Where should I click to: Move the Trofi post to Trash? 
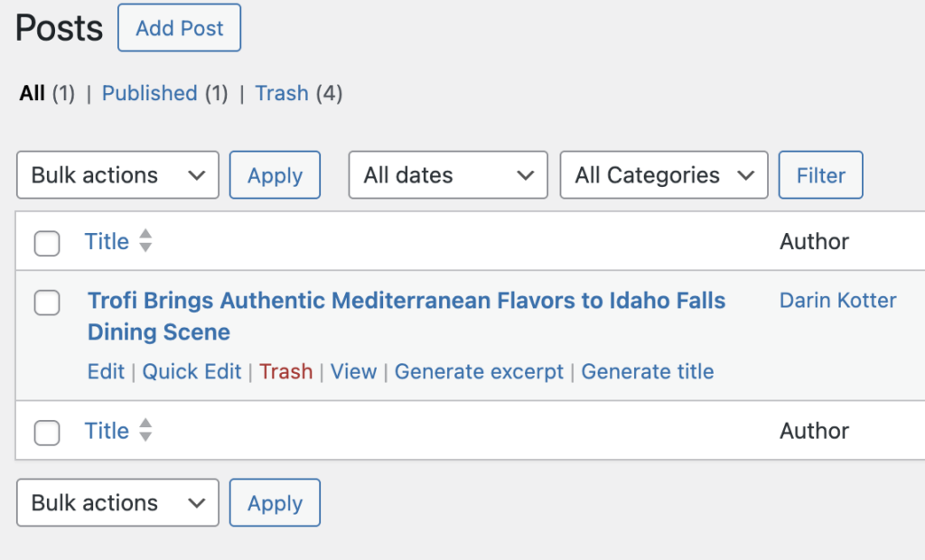coord(286,371)
